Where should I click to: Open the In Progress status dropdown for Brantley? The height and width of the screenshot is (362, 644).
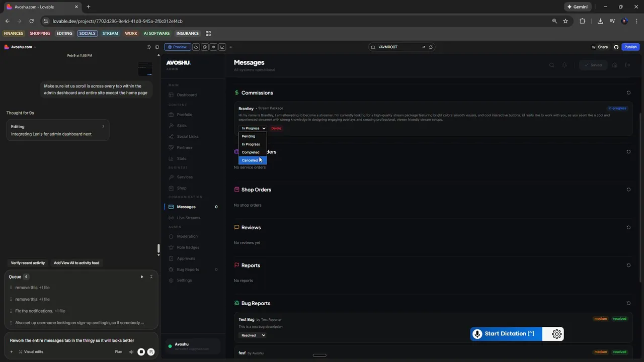point(253,128)
